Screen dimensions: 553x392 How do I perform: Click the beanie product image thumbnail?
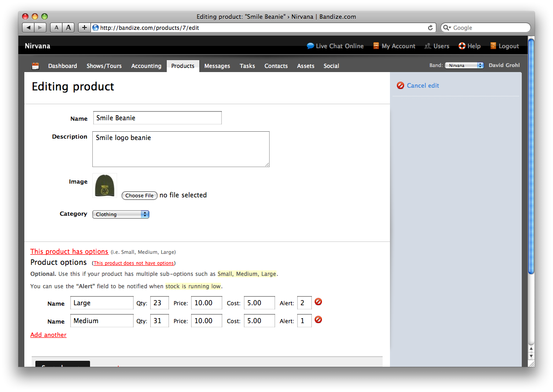105,185
